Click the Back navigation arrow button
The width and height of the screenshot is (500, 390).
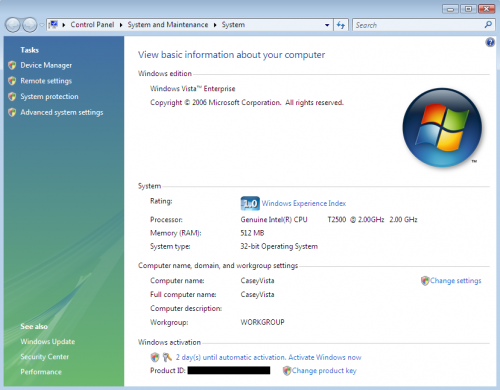pos(13,25)
